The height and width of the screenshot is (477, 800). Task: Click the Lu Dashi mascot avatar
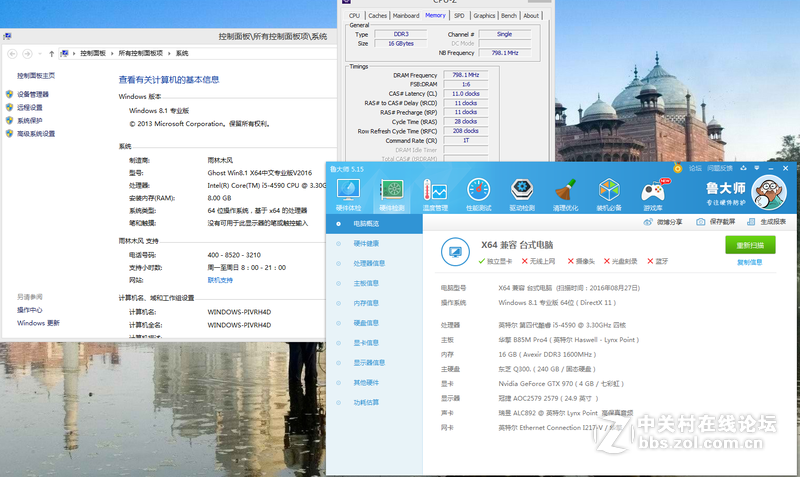pos(769,192)
